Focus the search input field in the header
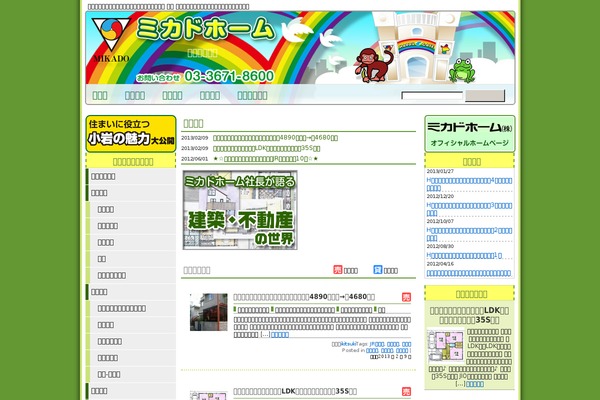The image size is (600, 400). [x=432, y=96]
